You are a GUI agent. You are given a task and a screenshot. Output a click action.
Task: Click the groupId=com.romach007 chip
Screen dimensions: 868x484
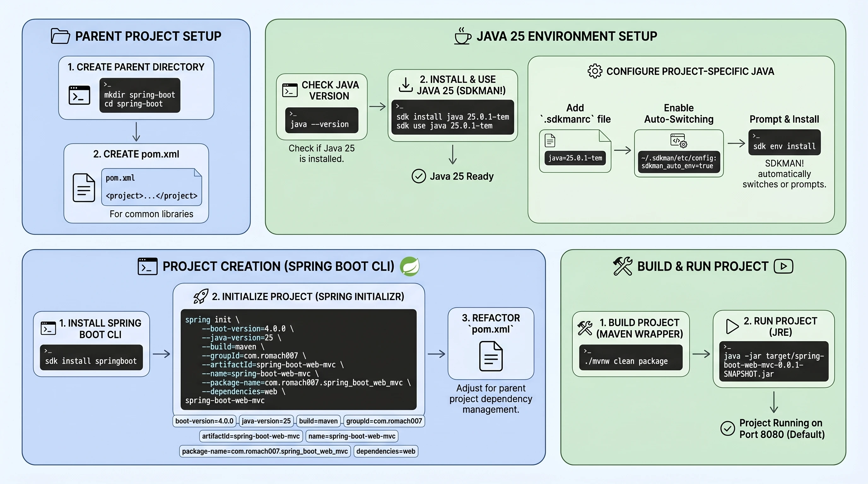pyautogui.click(x=384, y=421)
